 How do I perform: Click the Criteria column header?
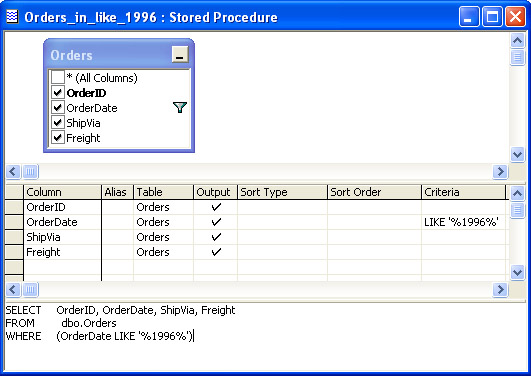(x=463, y=192)
